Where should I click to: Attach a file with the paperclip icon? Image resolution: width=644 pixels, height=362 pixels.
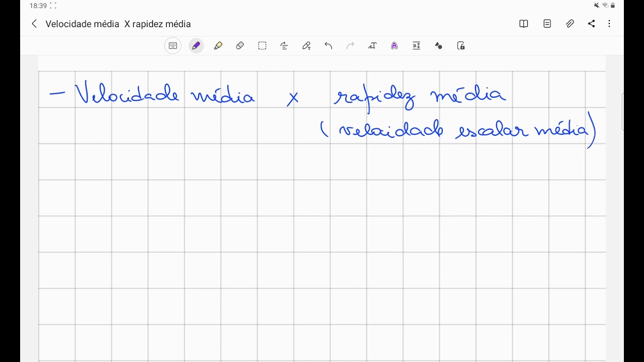click(570, 24)
